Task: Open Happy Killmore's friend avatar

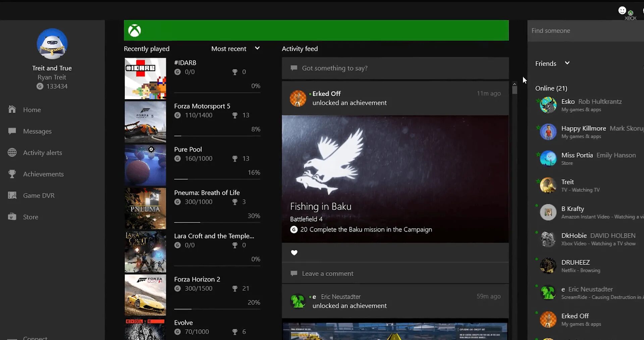Action: click(548, 132)
